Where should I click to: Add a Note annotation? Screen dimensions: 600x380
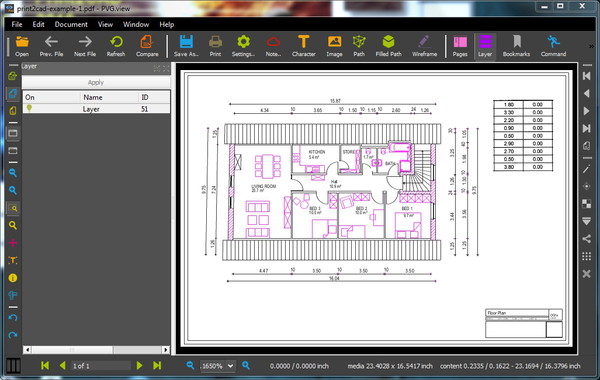click(x=273, y=46)
